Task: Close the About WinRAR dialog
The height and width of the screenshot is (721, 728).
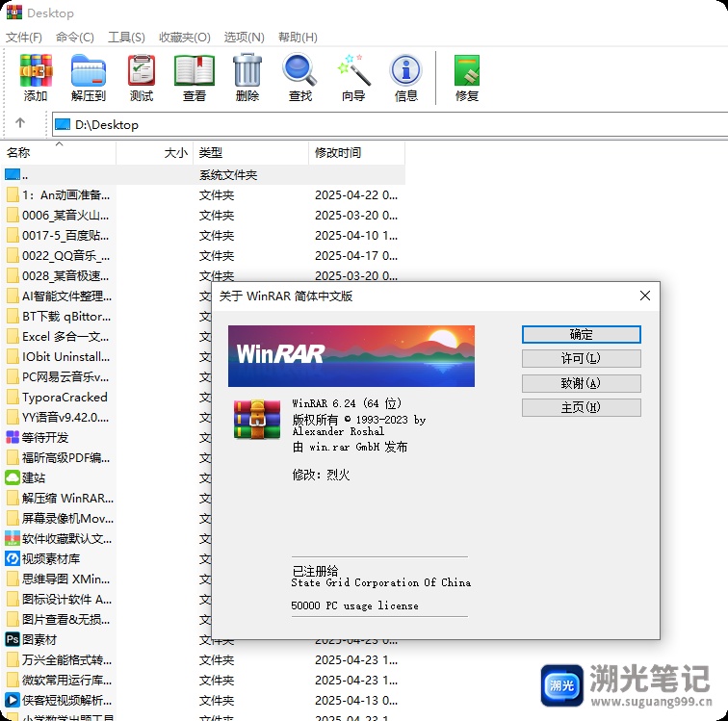Action: [x=645, y=296]
